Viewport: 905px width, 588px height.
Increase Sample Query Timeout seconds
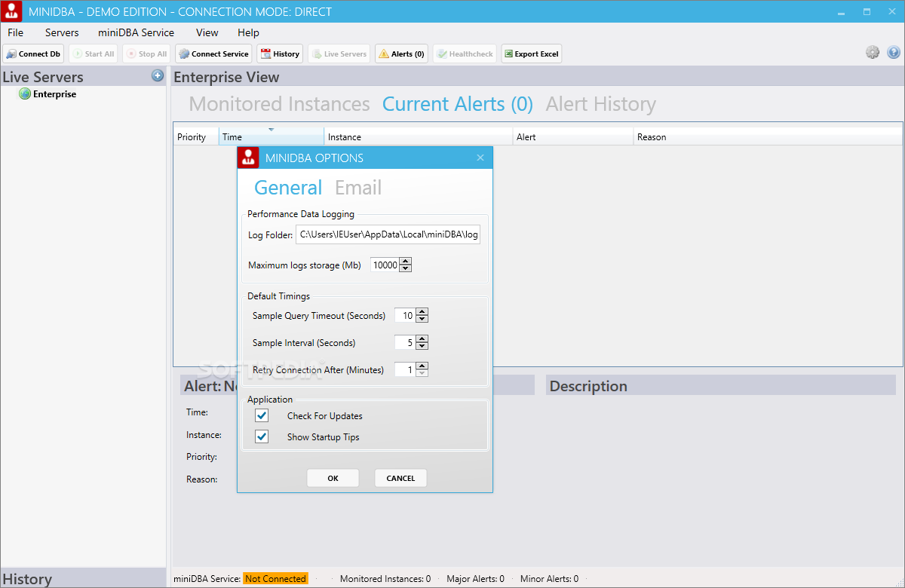point(422,311)
